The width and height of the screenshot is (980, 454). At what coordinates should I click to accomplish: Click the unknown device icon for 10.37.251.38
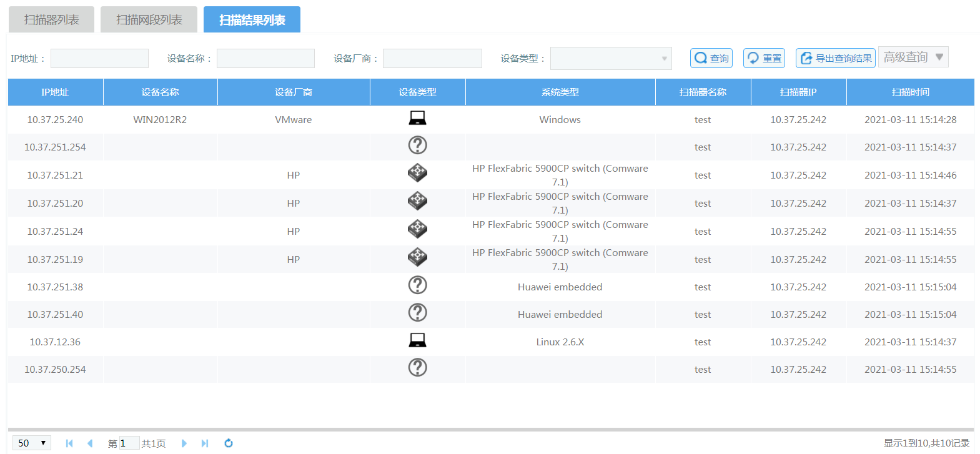click(x=417, y=285)
